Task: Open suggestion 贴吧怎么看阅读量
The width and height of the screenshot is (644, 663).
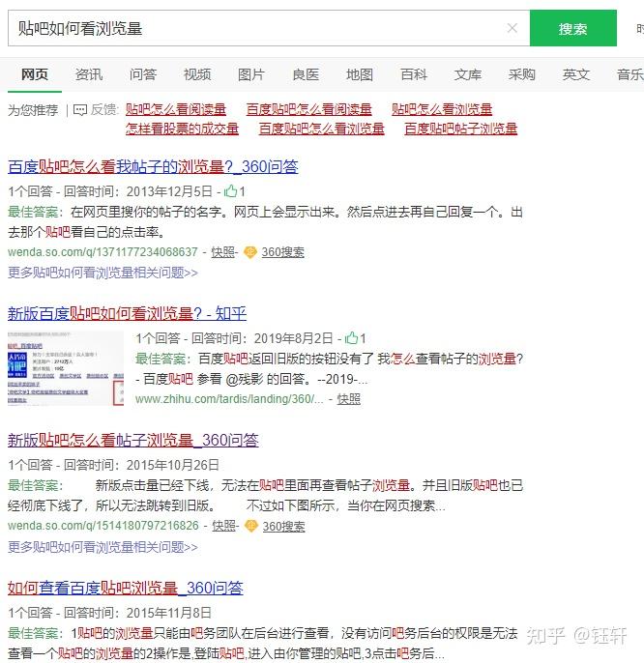Action: [176, 109]
